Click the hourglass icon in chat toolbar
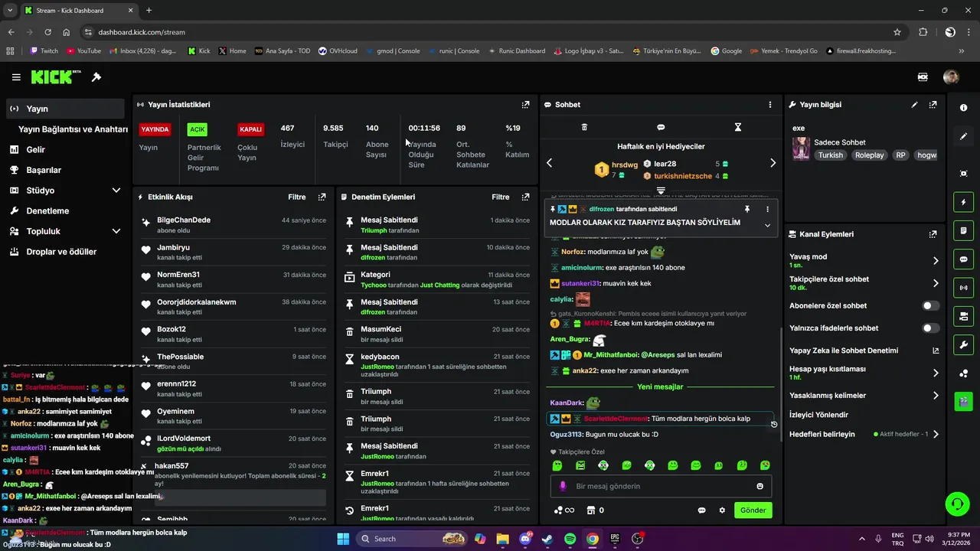 pyautogui.click(x=738, y=127)
